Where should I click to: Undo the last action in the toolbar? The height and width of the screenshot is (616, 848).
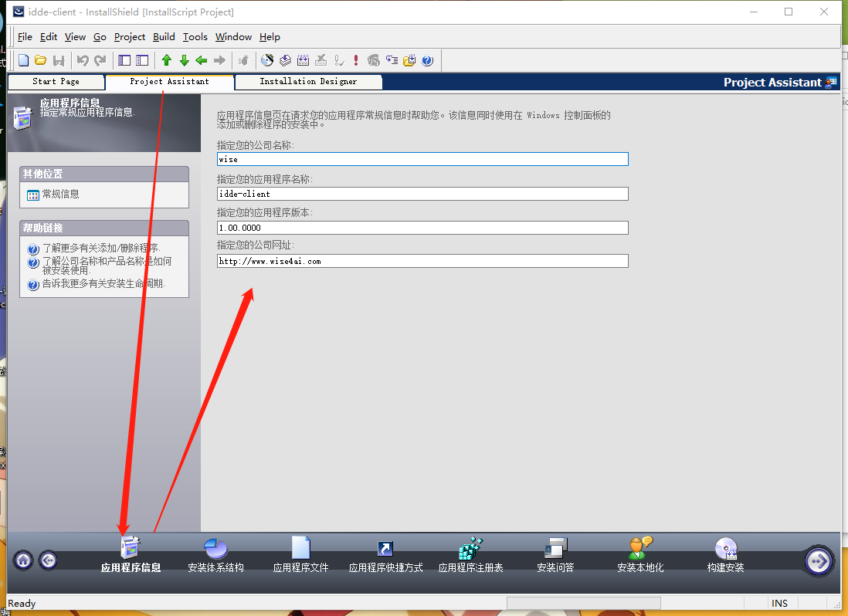click(x=82, y=60)
